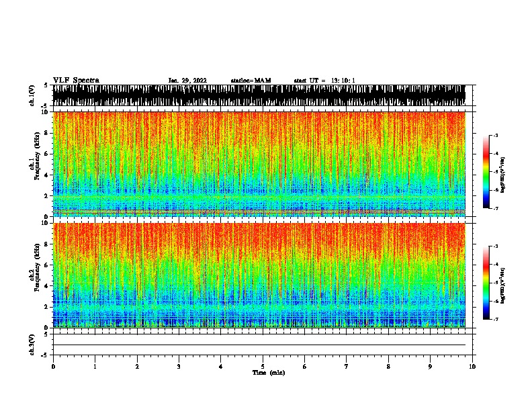Click the -5 tick on ch.1(V) axis
The height and width of the screenshot is (411, 532).
[45, 106]
